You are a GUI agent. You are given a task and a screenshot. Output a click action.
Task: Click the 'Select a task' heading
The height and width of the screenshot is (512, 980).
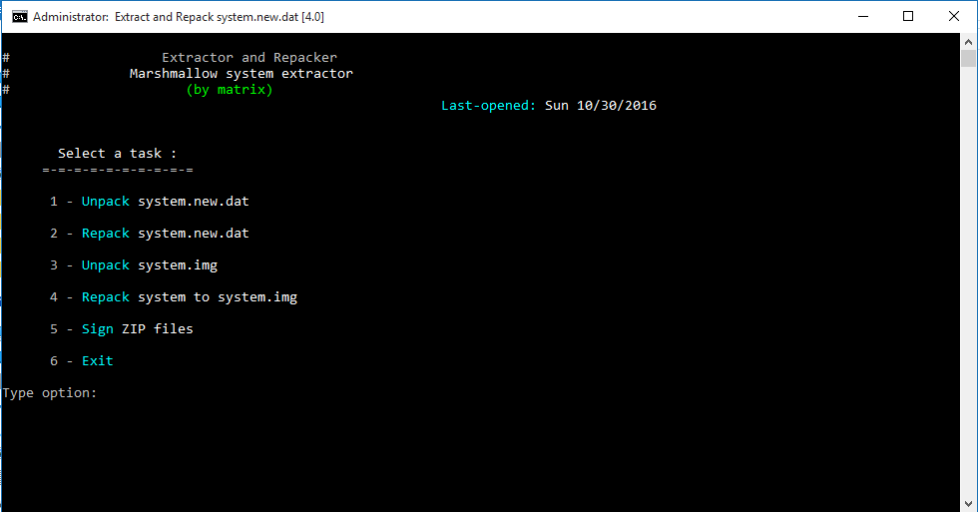click(118, 153)
